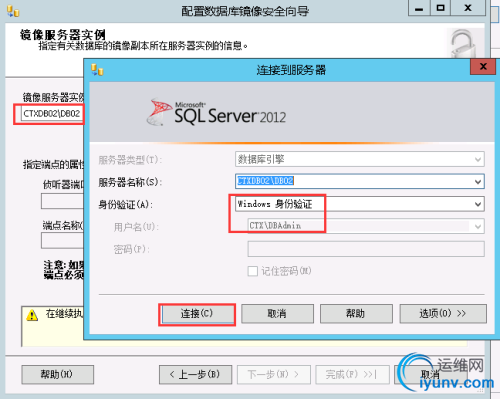The width and height of the screenshot is (500, 399).
Task: Open the server name (服务器名称) dropdown arrow
Action: click(478, 182)
